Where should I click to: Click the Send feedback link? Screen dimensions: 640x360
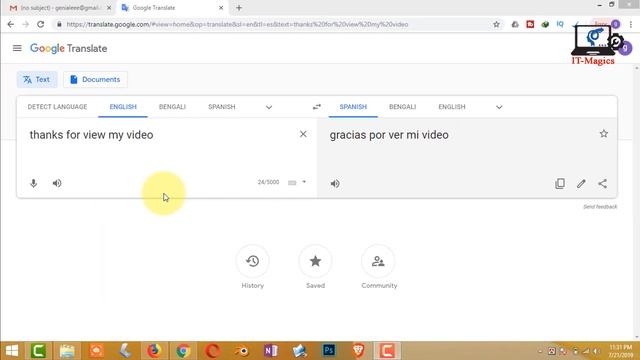[x=600, y=207]
